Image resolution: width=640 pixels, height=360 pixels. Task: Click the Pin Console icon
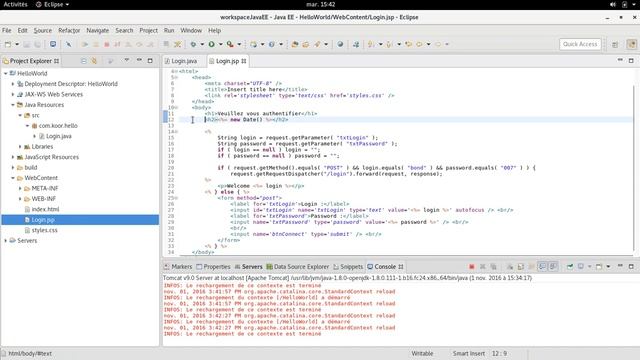click(570, 267)
